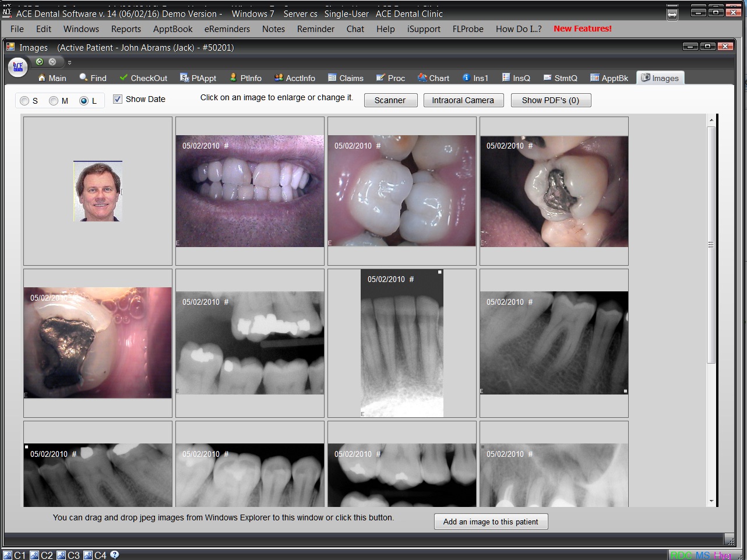Select the S small size radio button
Image resolution: width=747 pixels, height=560 pixels.
[24, 101]
